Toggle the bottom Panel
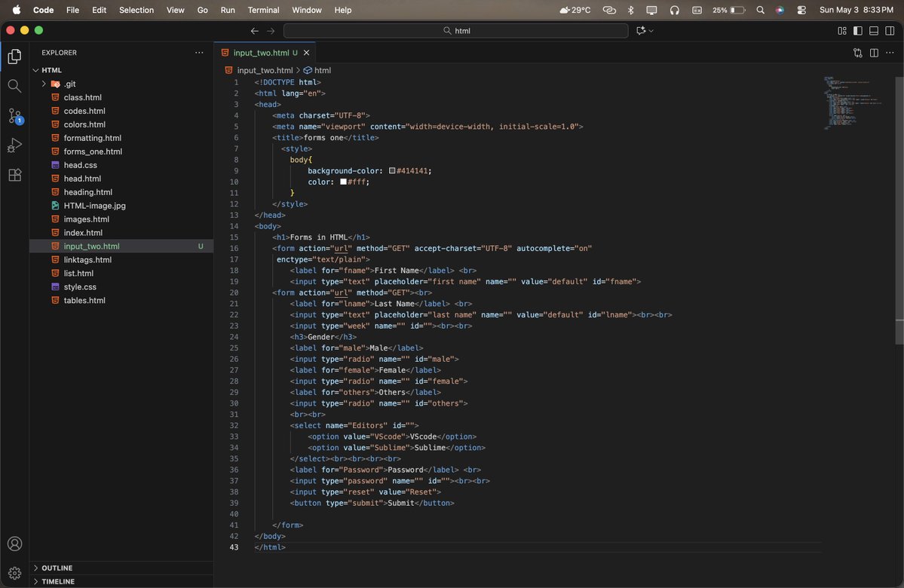Viewport: 904px width, 588px height. pyautogui.click(x=874, y=31)
